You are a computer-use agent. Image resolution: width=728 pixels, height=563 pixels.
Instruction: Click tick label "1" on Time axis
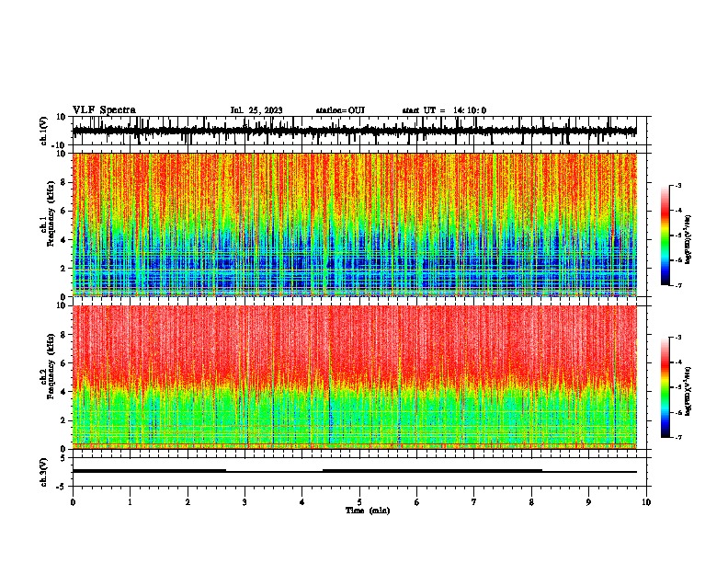coord(130,502)
